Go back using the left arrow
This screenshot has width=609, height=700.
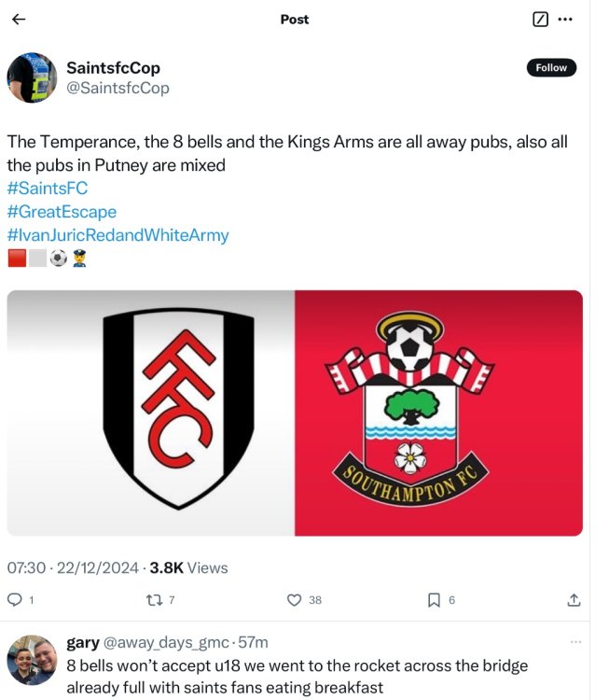tap(19, 20)
